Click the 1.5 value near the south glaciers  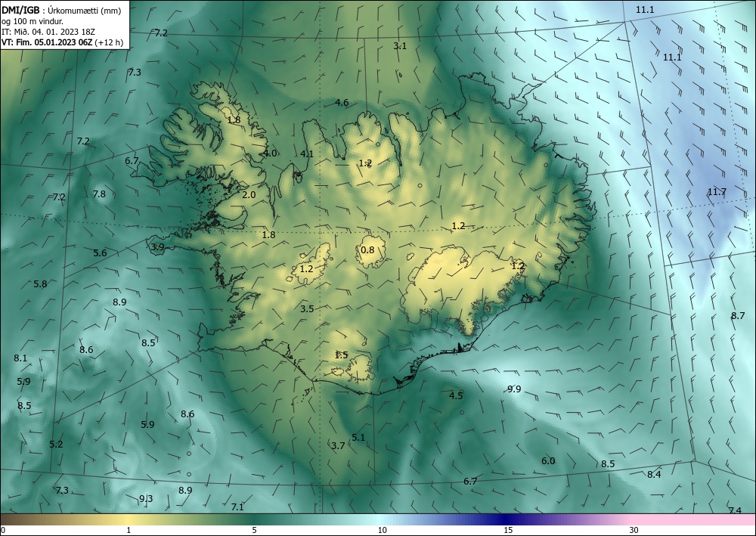[342, 355]
